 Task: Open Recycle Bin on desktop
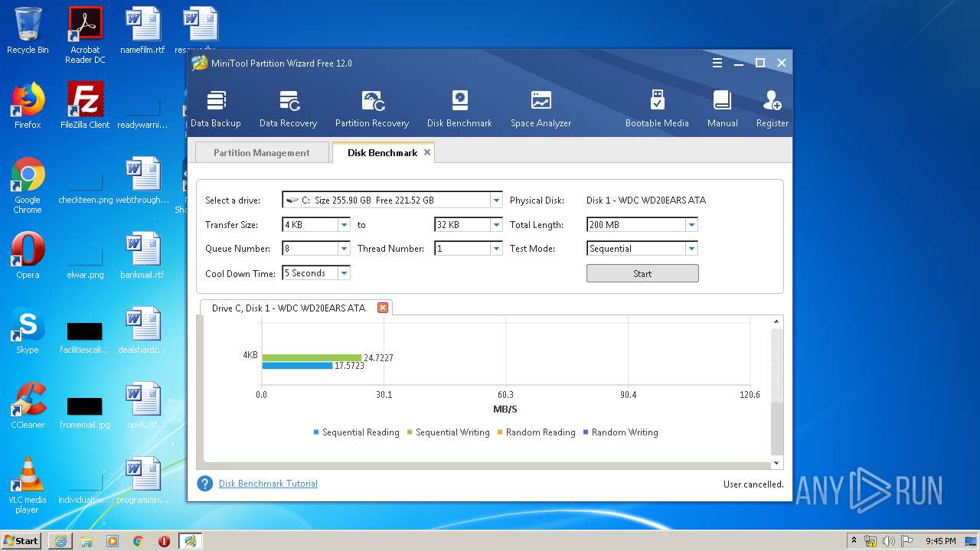coord(28,31)
